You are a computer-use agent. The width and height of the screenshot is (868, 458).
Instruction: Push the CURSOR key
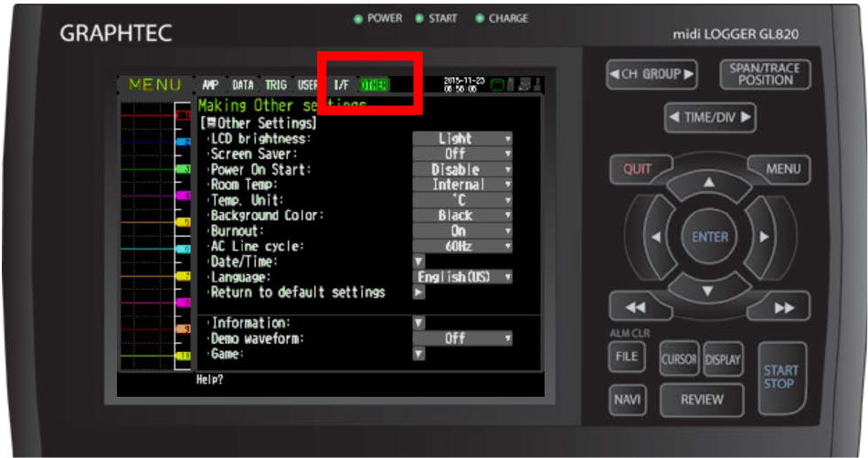[679, 359]
